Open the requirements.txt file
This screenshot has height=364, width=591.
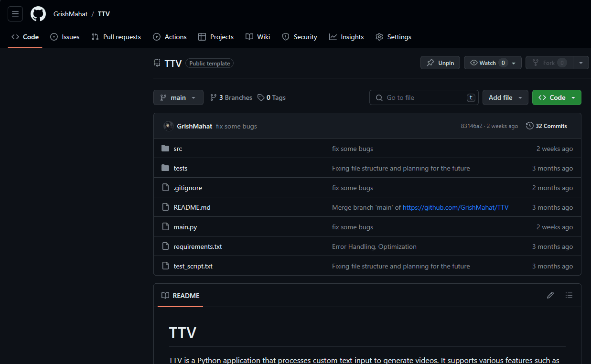coord(198,246)
